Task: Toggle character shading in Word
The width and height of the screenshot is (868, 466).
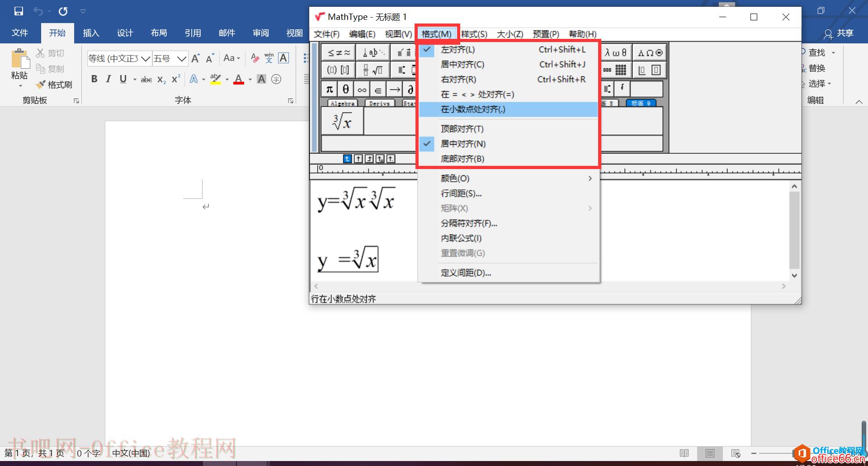Action: click(x=261, y=79)
